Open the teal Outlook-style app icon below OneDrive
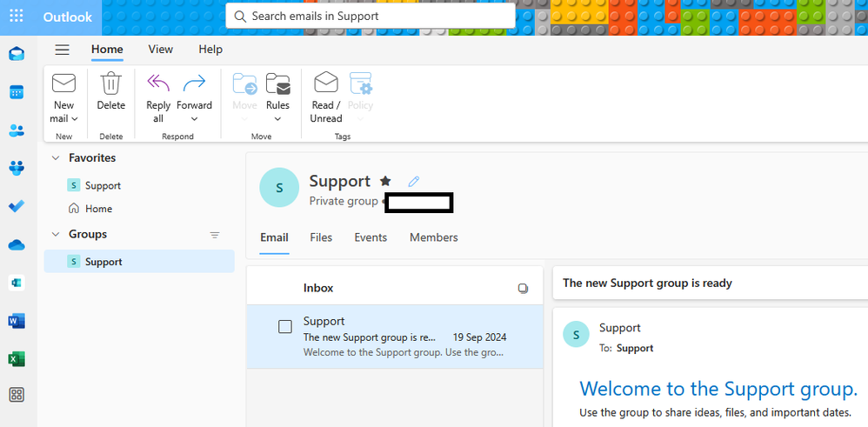 pos(17,283)
